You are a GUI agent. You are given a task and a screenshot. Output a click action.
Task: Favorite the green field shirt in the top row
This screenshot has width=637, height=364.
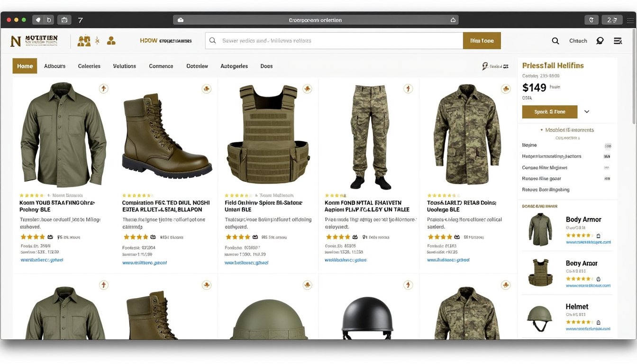[104, 89]
